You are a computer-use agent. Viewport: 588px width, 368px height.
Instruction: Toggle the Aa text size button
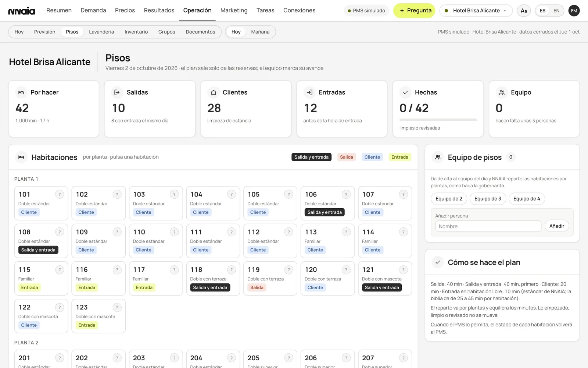pyautogui.click(x=524, y=11)
